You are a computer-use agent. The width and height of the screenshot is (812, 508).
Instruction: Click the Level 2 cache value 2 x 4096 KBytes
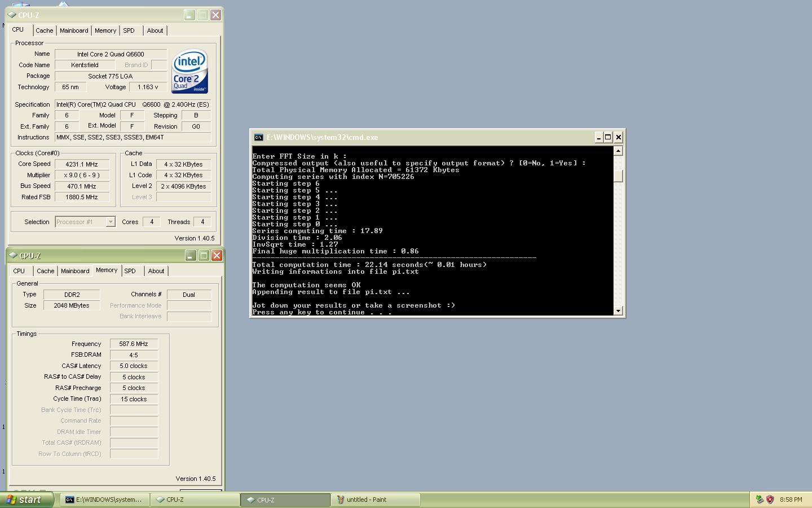(x=184, y=186)
